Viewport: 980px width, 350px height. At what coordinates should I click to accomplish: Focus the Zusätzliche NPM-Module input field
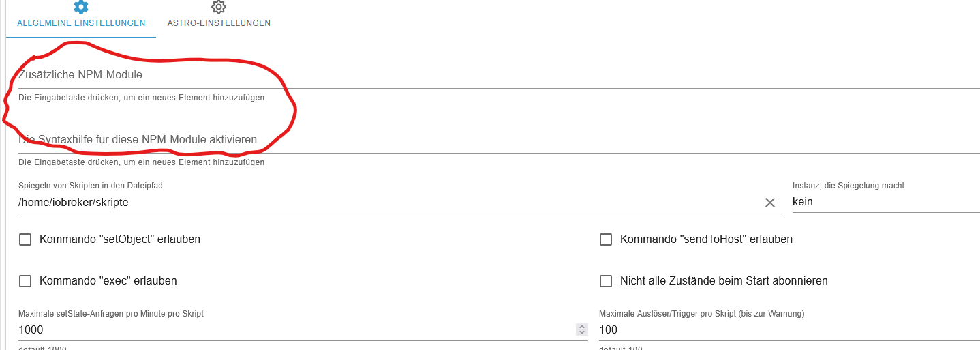[477, 75]
